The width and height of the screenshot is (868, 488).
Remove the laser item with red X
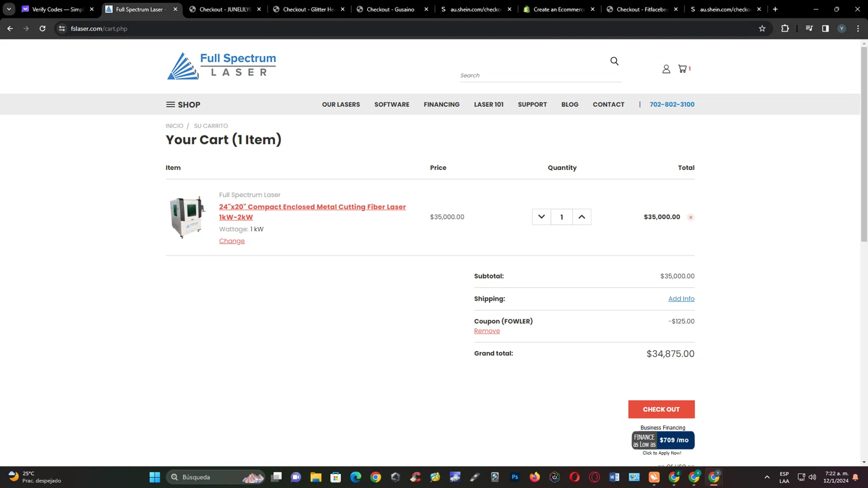pyautogui.click(x=690, y=217)
